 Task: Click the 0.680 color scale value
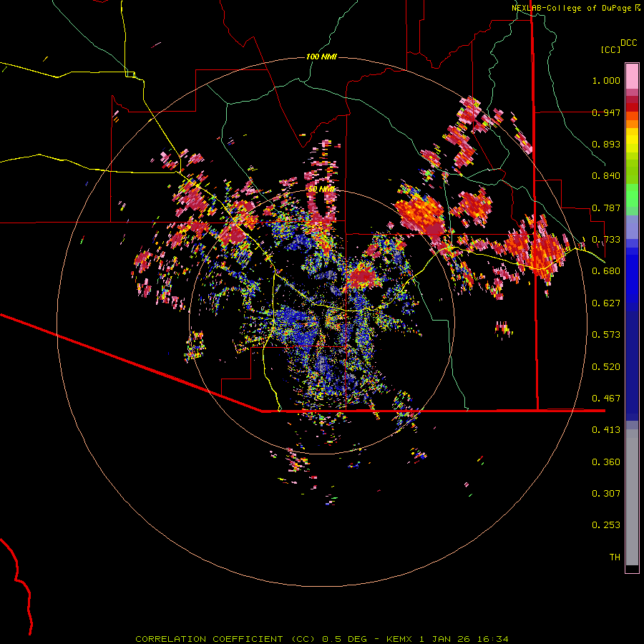606,271
